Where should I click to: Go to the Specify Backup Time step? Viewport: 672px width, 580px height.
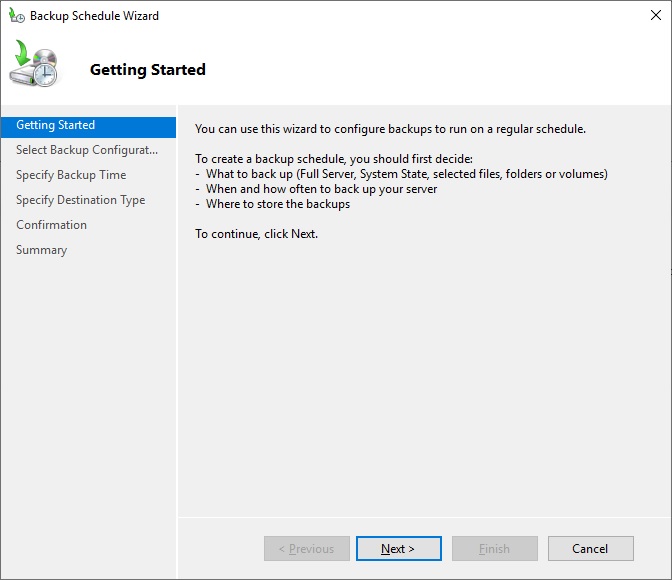point(71,175)
